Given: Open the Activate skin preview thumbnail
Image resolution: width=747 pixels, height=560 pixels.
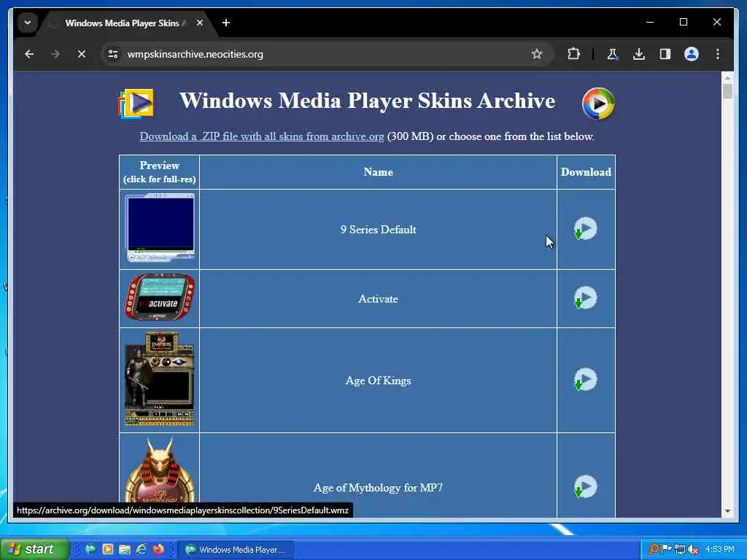Looking at the screenshot, I should (160, 297).
